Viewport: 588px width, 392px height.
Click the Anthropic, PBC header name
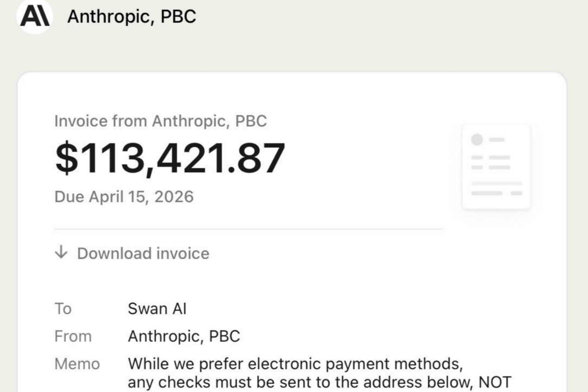pyautogui.click(x=132, y=17)
